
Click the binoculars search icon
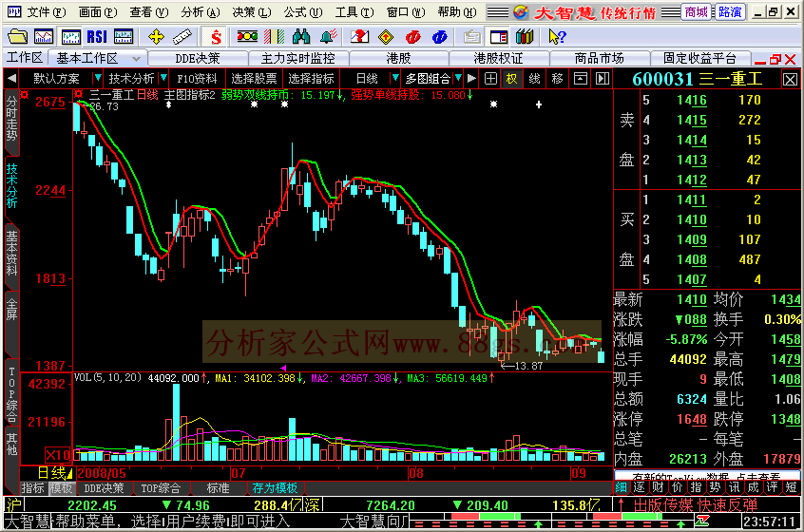(301, 37)
